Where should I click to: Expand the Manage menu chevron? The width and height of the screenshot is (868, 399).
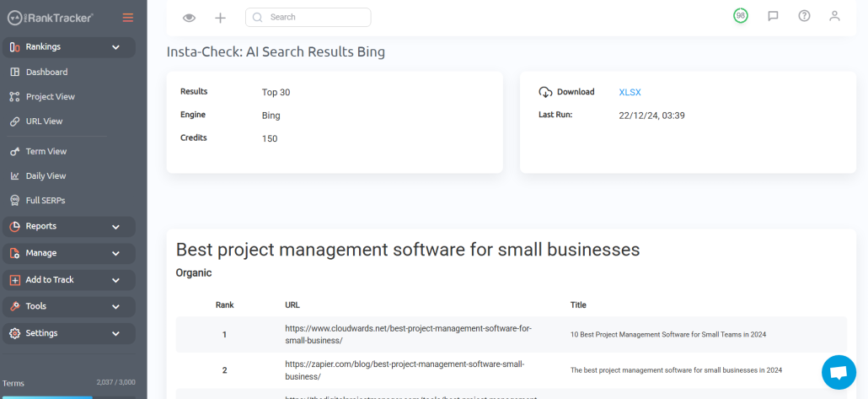point(115,253)
